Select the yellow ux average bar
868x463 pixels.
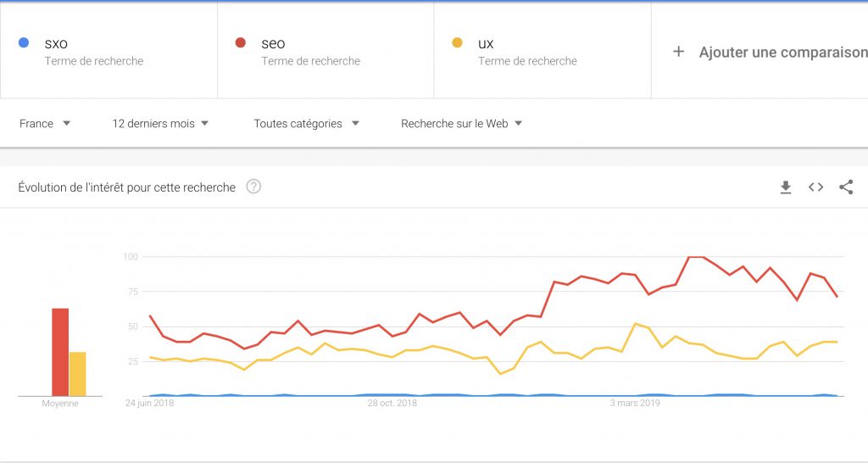tap(78, 374)
